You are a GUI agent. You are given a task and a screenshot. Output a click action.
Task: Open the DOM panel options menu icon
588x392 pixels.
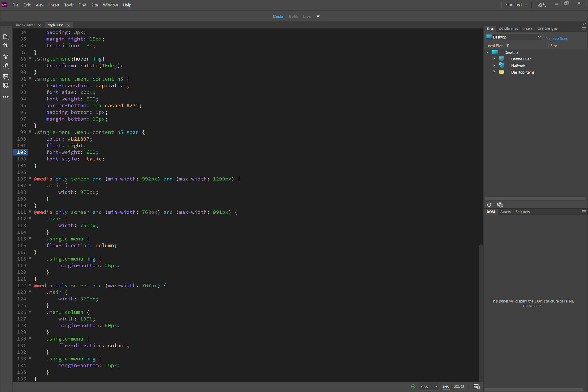click(584, 212)
